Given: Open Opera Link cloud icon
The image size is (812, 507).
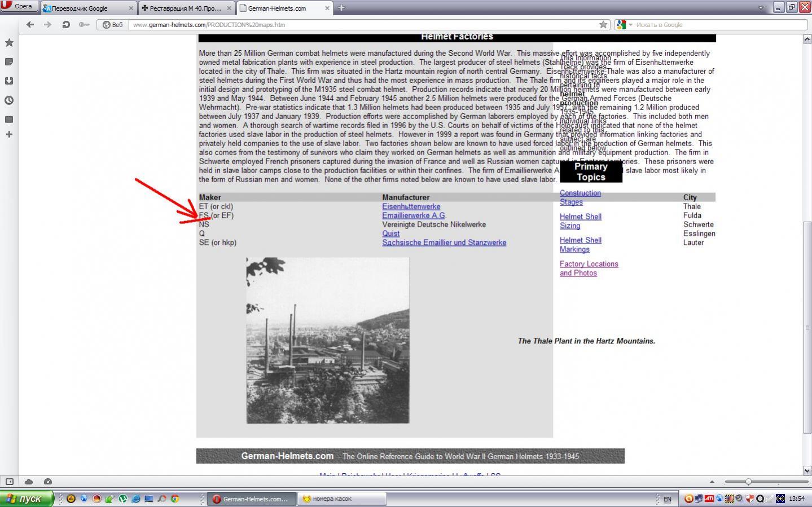Looking at the screenshot, I should pyautogui.click(x=29, y=482).
